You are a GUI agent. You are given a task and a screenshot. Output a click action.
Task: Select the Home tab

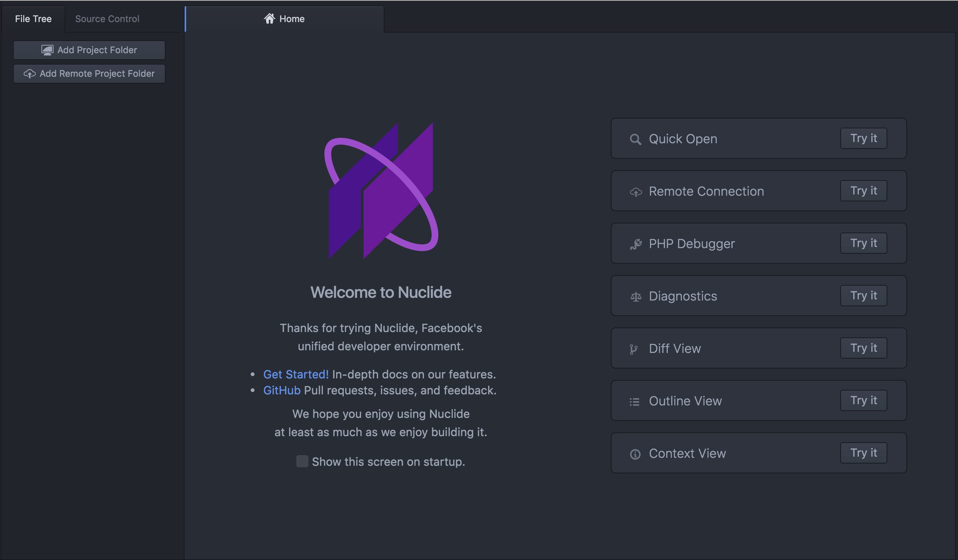click(x=291, y=19)
